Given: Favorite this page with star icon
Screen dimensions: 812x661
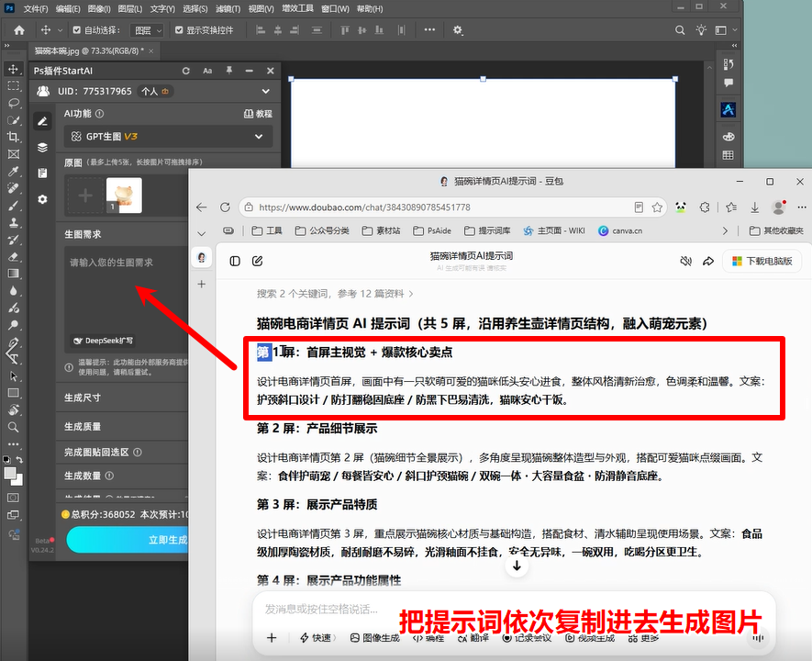Looking at the screenshot, I should pyautogui.click(x=657, y=207).
